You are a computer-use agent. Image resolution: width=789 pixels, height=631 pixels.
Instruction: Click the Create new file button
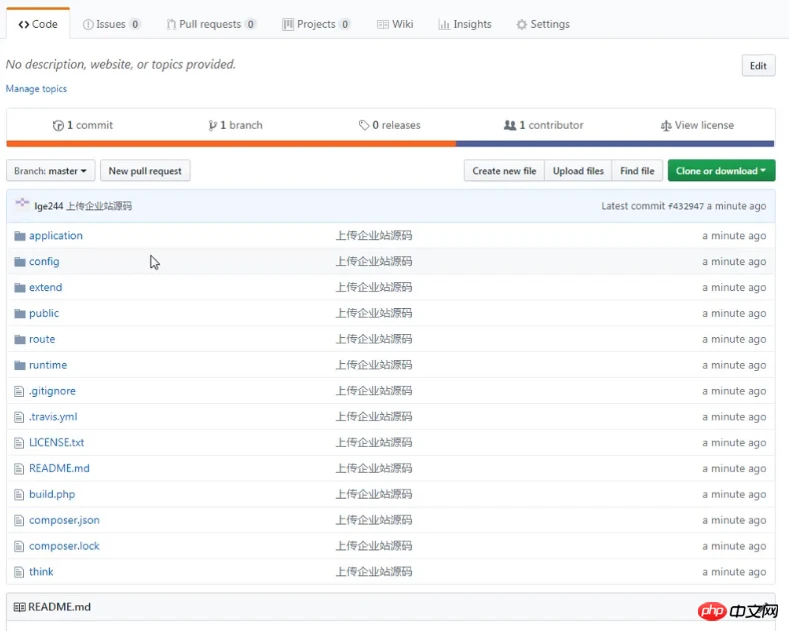(x=504, y=171)
